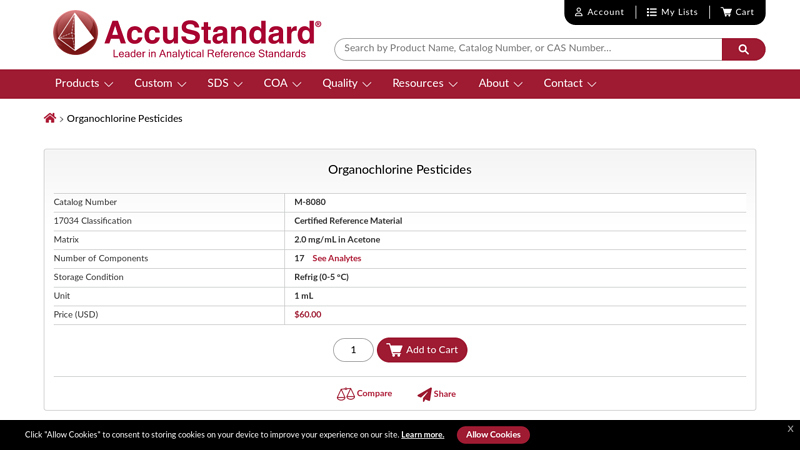
Task: Click the See Analytes link
Action: coord(337,258)
